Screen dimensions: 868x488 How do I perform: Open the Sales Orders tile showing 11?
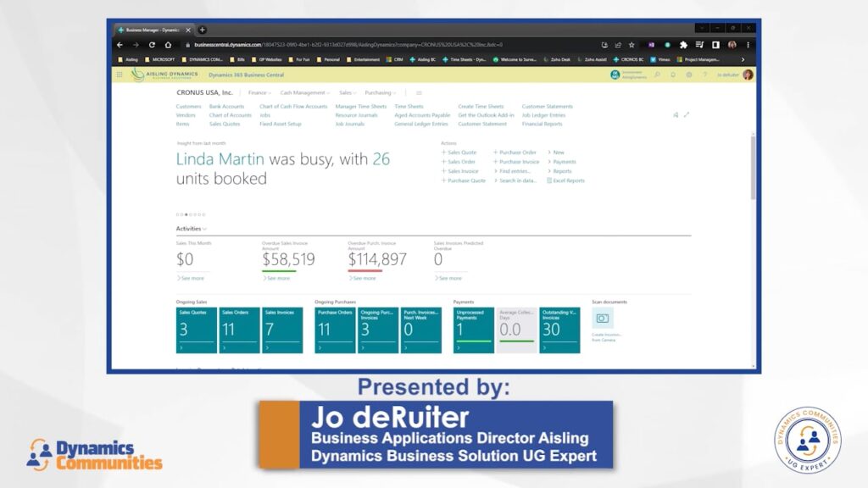[x=239, y=330]
